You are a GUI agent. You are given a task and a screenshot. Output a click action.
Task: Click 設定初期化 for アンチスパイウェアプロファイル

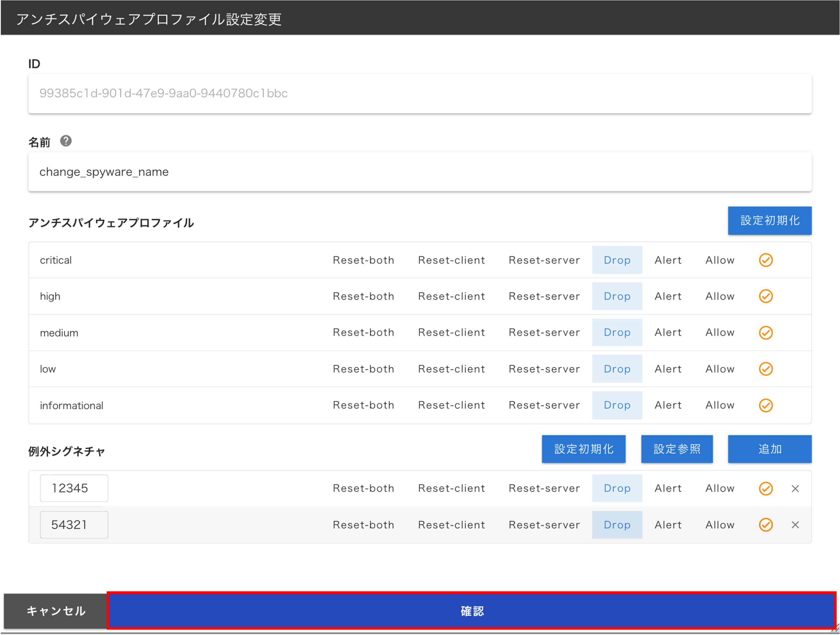coord(769,221)
